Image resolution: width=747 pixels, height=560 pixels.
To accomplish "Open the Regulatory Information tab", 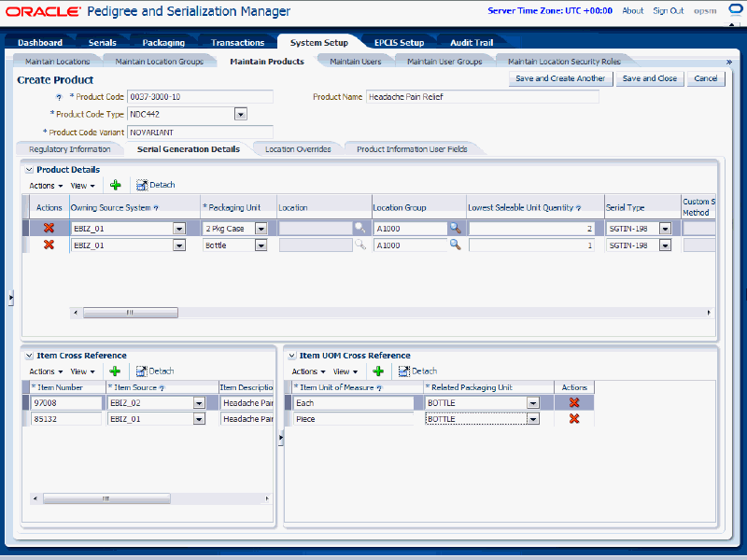I will tap(69, 149).
